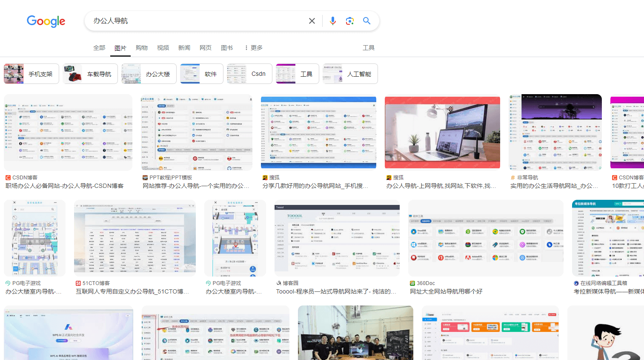Switch to the 视频 tab
Screen dimensions: 644x360
point(163,47)
